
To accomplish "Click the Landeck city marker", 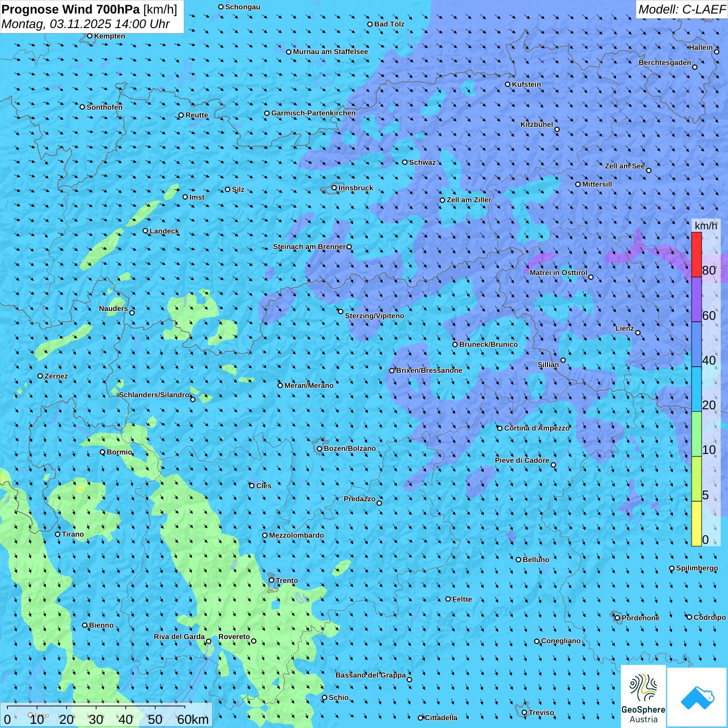I will (146, 231).
